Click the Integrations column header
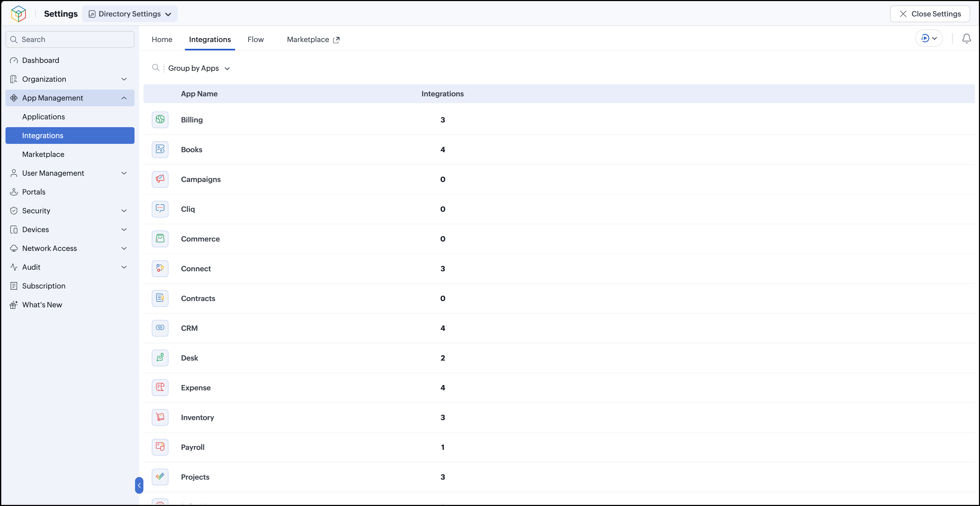Viewport: 980px width, 506px height. pyautogui.click(x=442, y=94)
